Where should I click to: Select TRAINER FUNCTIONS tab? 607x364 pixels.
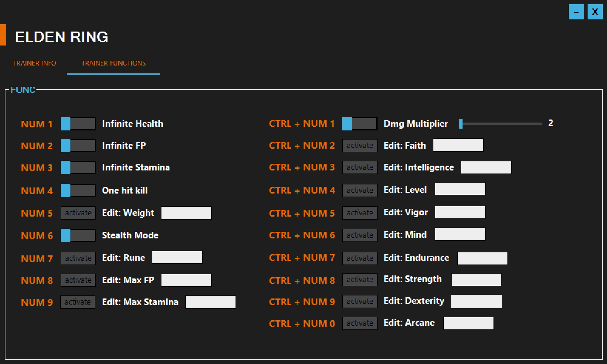click(114, 63)
